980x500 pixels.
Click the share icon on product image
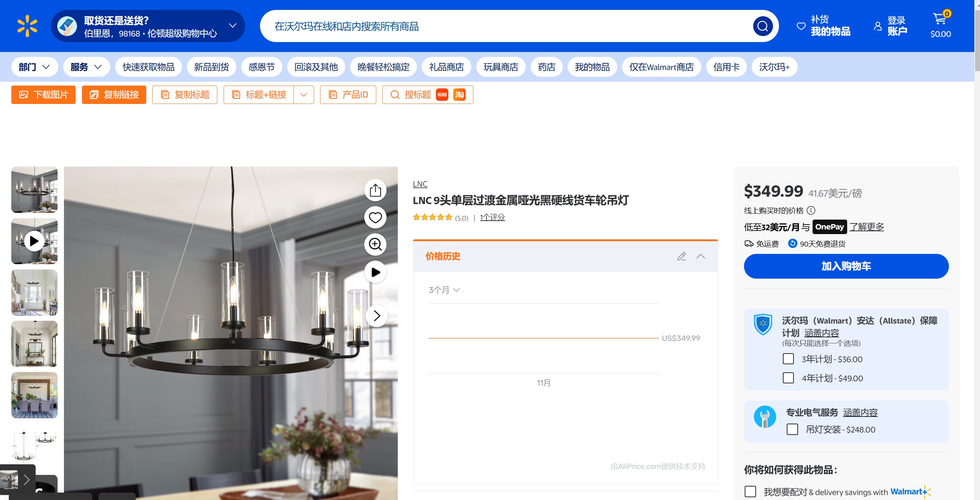pyautogui.click(x=375, y=190)
